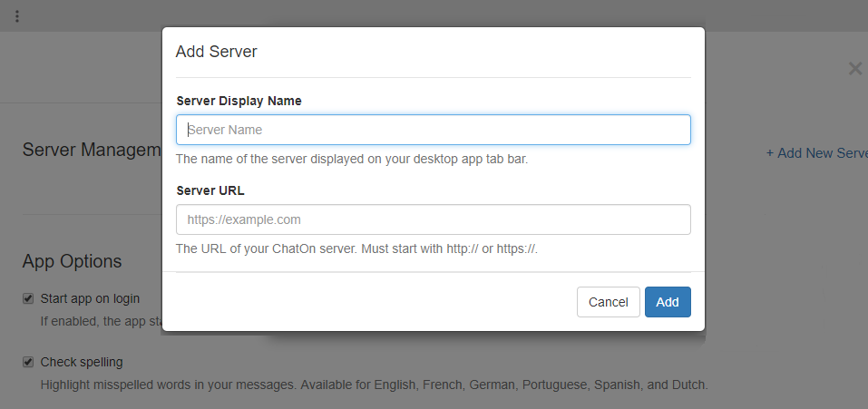Toggle the Start app on login checkbox
This screenshot has width=868, height=409.
28,298
